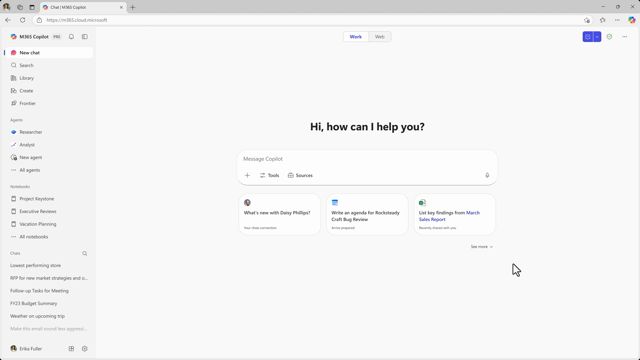Open the Sources picker
This screenshot has height=360, width=640.
300,176
